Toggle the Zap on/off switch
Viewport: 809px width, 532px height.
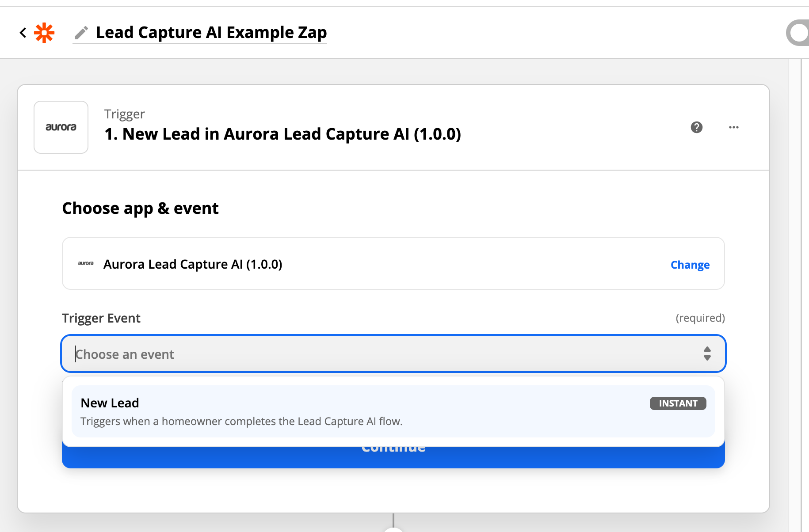[798, 33]
